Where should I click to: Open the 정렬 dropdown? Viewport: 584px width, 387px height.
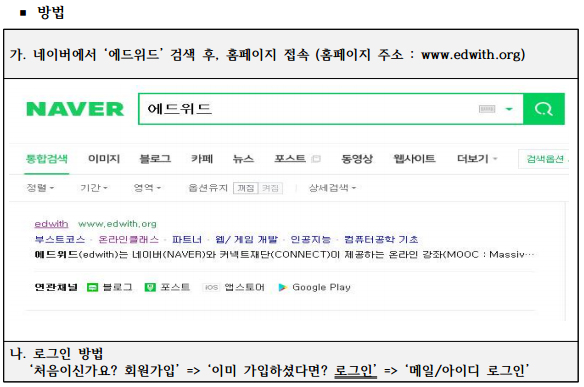40,188
